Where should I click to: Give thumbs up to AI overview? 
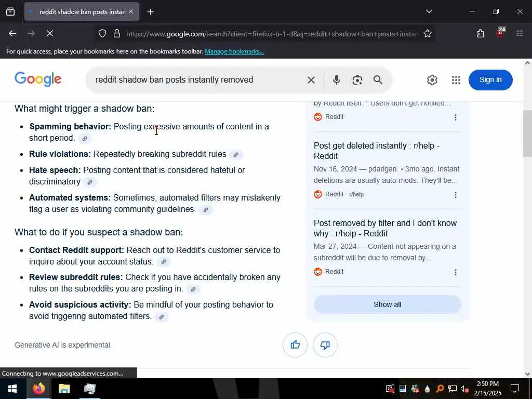click(295, 345)
